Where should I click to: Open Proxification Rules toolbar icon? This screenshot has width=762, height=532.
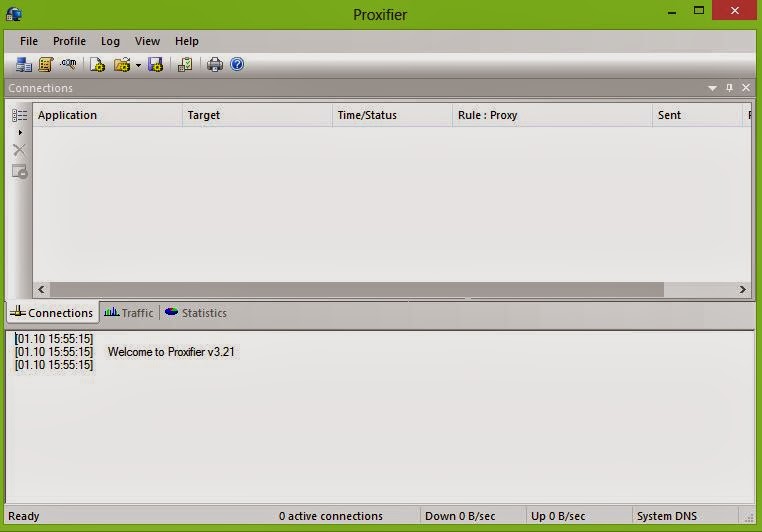(x=46, y=64)
